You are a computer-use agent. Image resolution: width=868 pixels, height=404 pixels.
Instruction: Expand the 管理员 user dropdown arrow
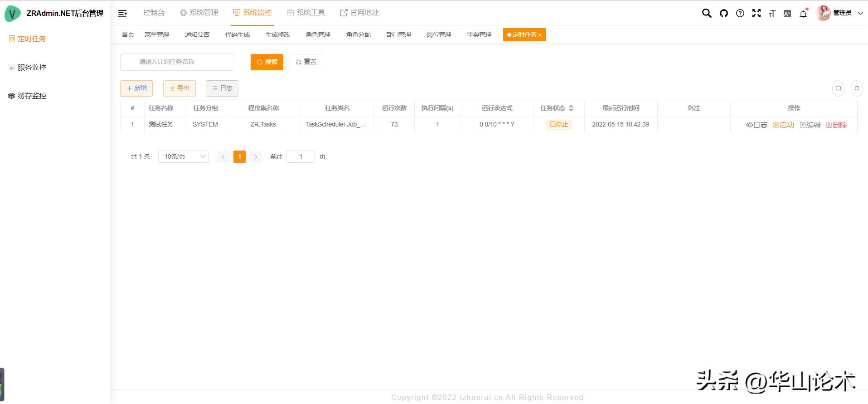pyautogui.click(x=860, y=13)
